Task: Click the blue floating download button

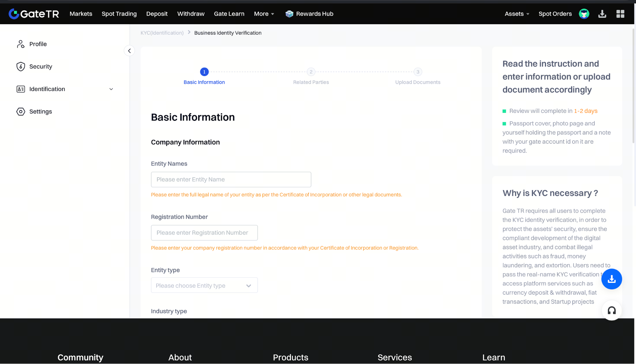Action: [611, 279]
